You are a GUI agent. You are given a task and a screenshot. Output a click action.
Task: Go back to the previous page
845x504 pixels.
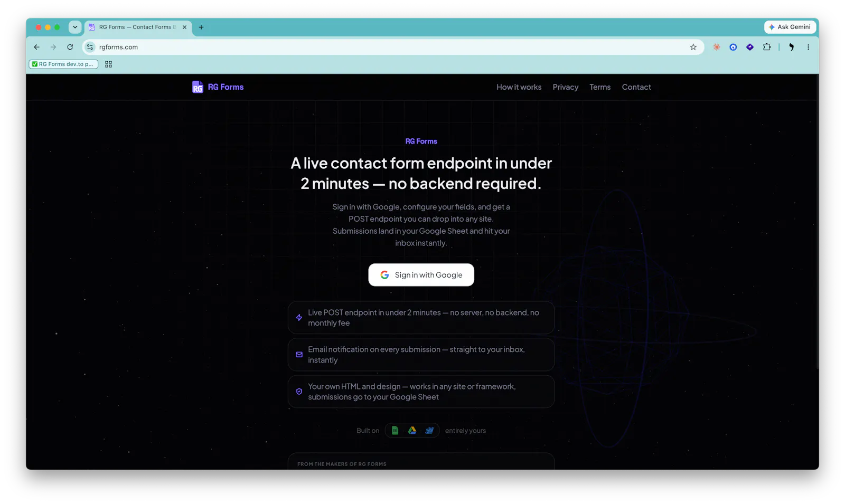[36, 47]
